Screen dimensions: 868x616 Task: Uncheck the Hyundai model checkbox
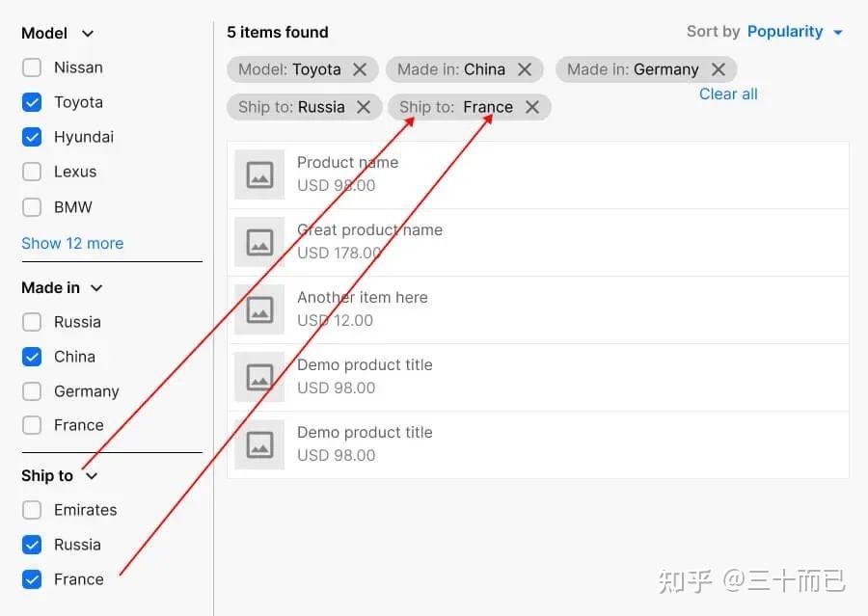point(32,137)
